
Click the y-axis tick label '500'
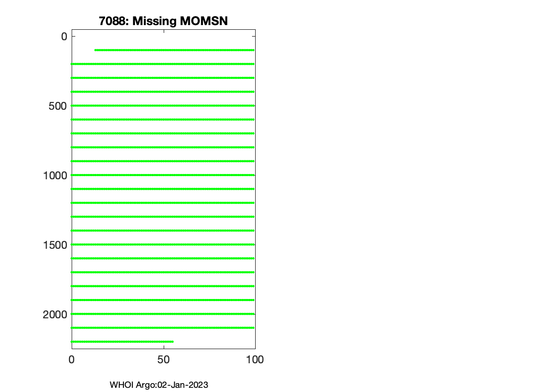(x=57, y=106)
